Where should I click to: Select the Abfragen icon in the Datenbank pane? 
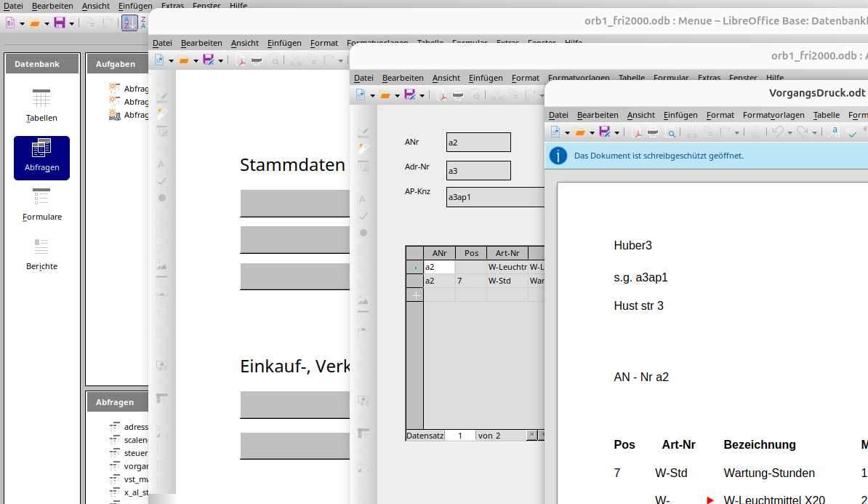(41, 158)
